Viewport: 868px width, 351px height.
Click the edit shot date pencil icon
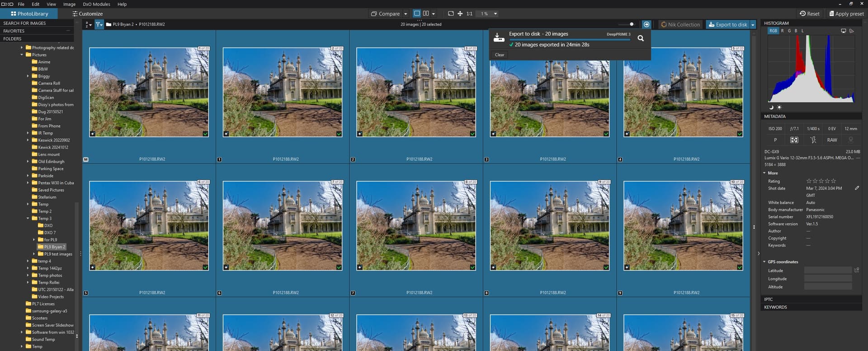[x=857, y=188]
